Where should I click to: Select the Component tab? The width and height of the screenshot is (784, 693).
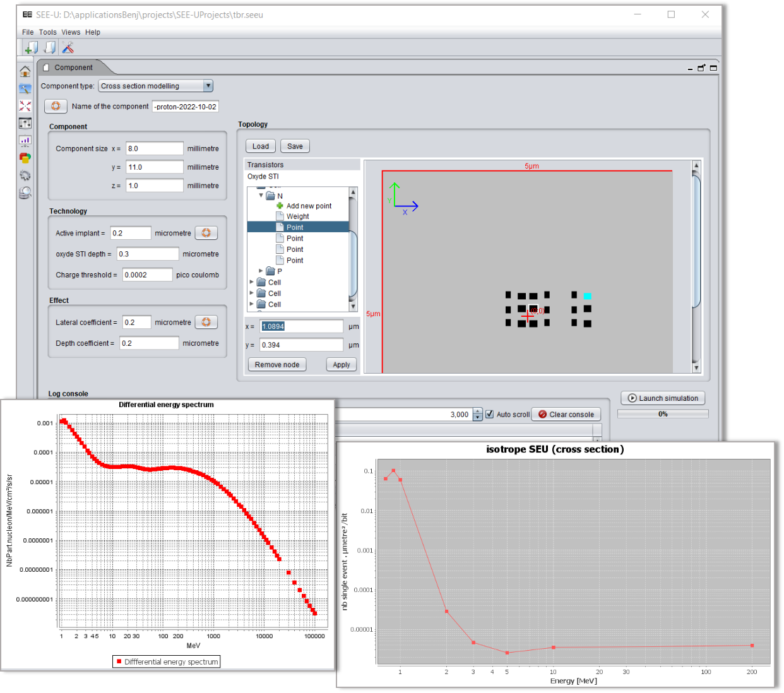pos(73,68)
